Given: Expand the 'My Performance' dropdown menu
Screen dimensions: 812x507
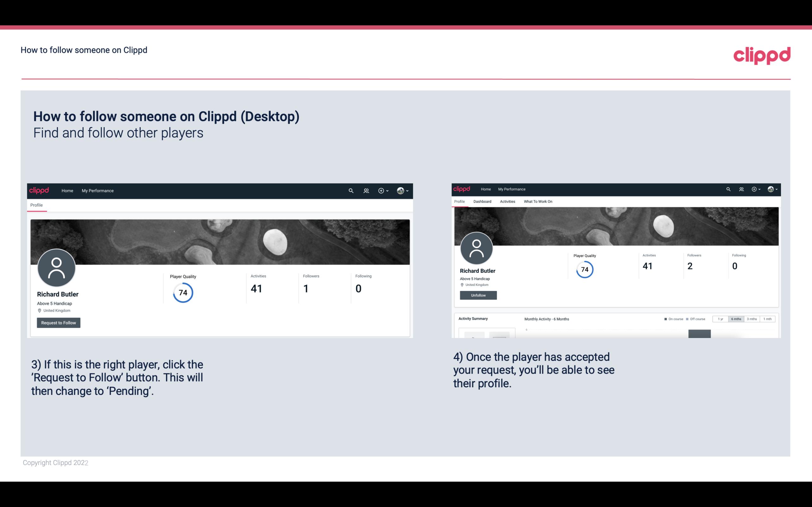Looking at the screenshot, I should coord(98,190).
